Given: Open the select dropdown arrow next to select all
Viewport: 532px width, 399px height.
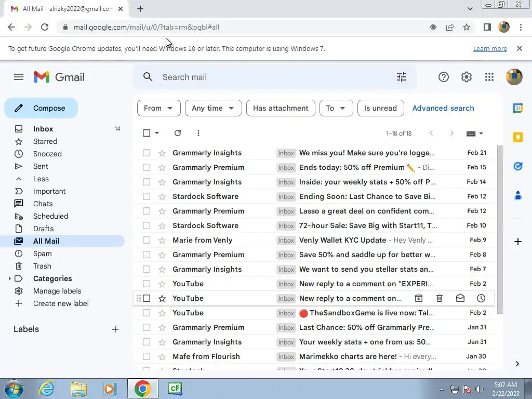Looking at the screenshot, I should [x=157, y=133].
